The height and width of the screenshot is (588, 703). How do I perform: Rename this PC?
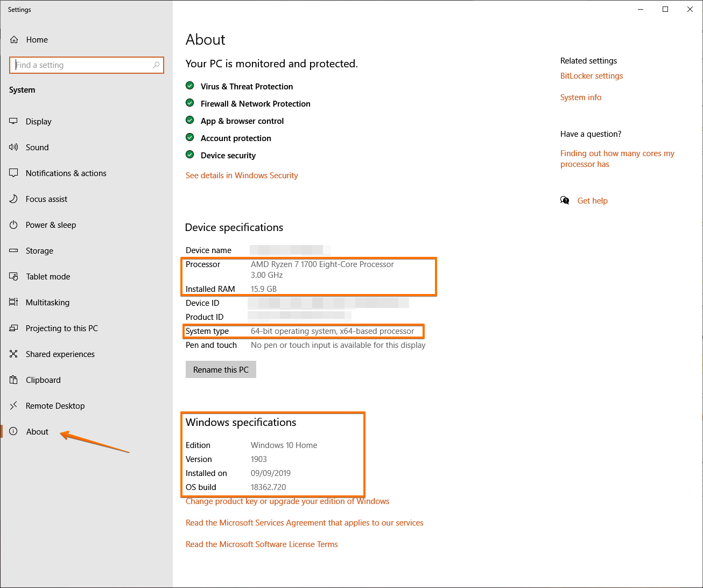click(221, 370)
